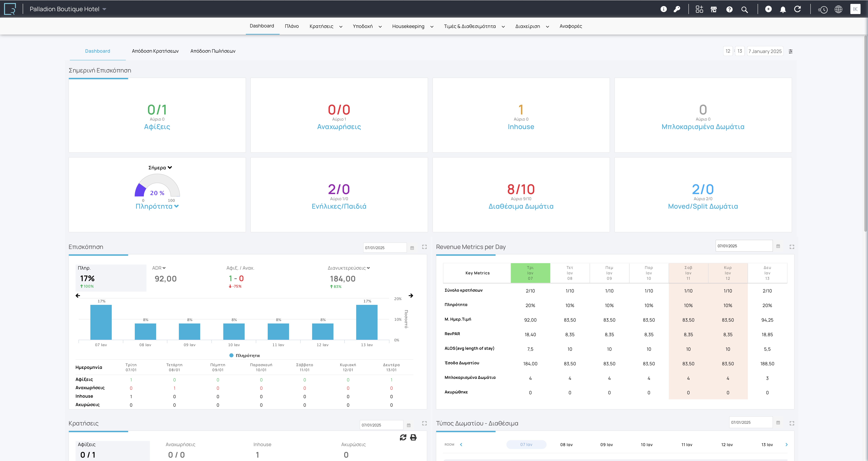Click the hour field showing 12
Viewport: 868px width, 461px height.
pyautogui.click(x=728, y=51)
